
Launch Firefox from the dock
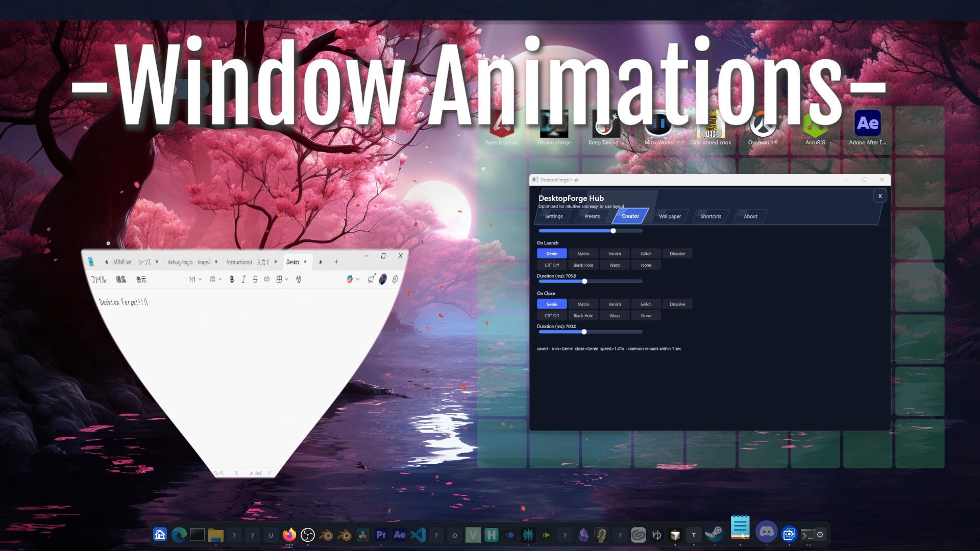289,535
